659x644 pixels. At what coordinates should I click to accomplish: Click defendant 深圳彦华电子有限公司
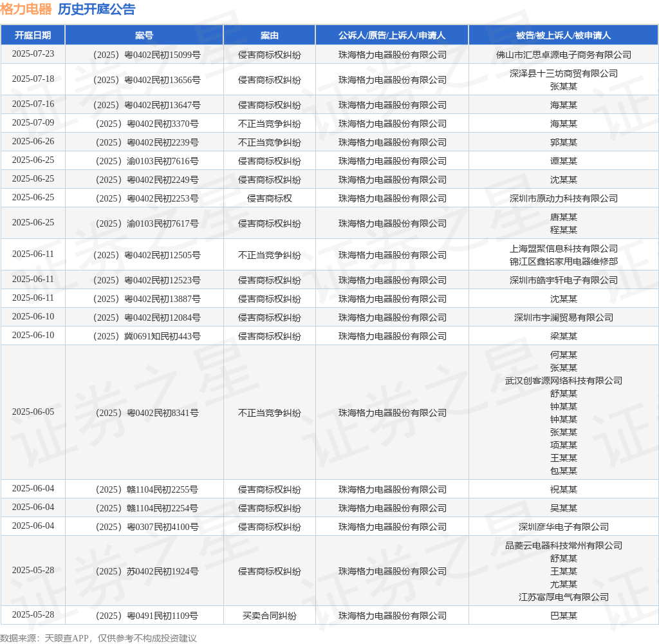click(564, 527)
